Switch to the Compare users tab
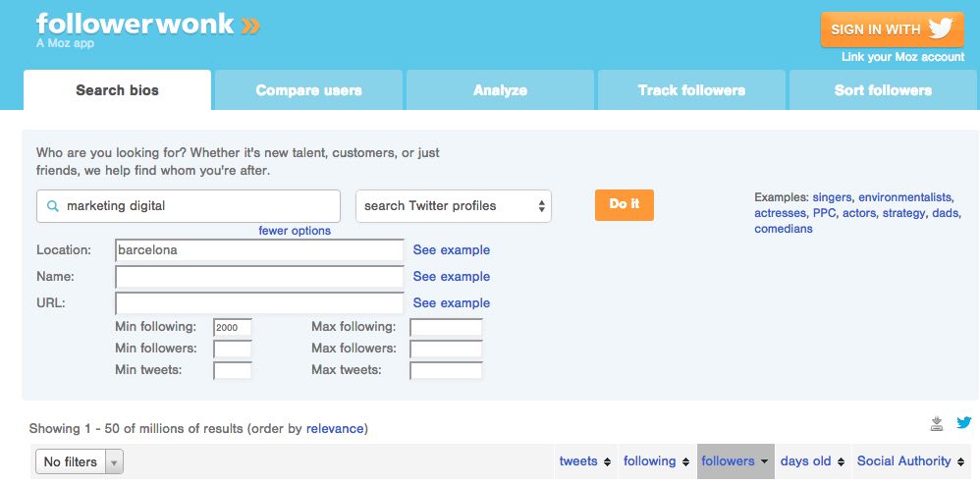This screenshot has width=980, height=486. click(308, 90)
